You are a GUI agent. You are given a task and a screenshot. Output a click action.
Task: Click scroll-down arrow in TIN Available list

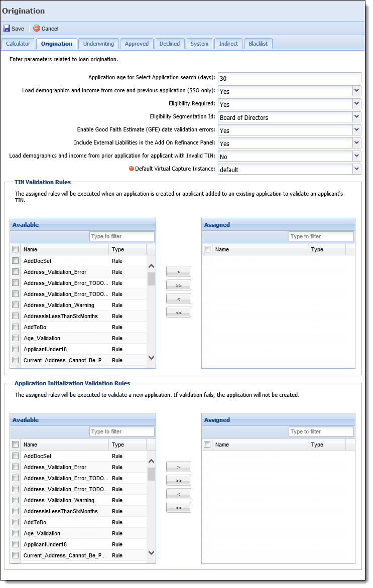(x=151, y=357)
